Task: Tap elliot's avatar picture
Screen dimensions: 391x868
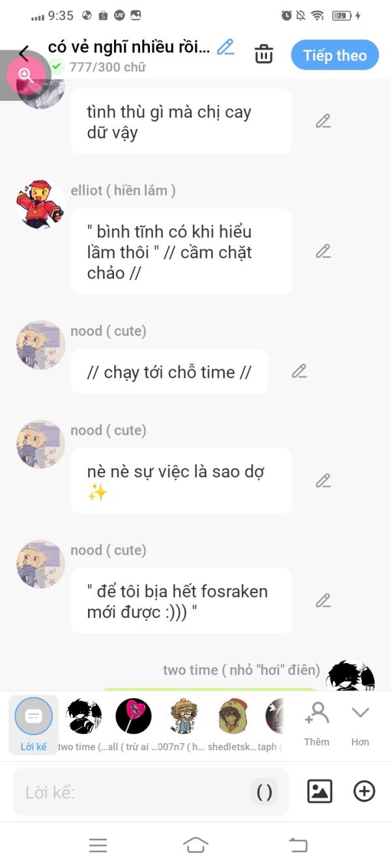Action: pyautogui.click(x=40, y=204)
